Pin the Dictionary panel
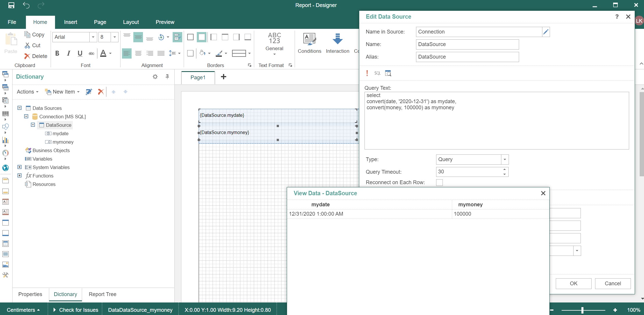644x315 pixels. [x=167, y=77]
